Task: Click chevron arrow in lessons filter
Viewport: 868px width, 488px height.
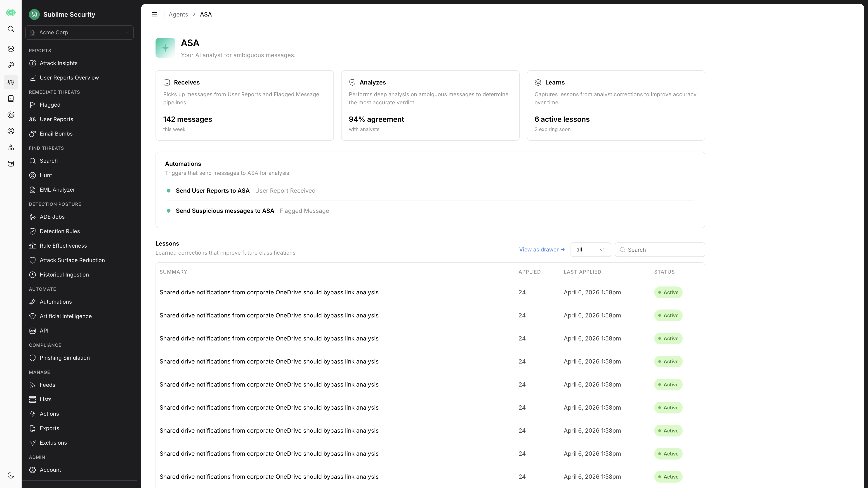Action: click(601, 250)
